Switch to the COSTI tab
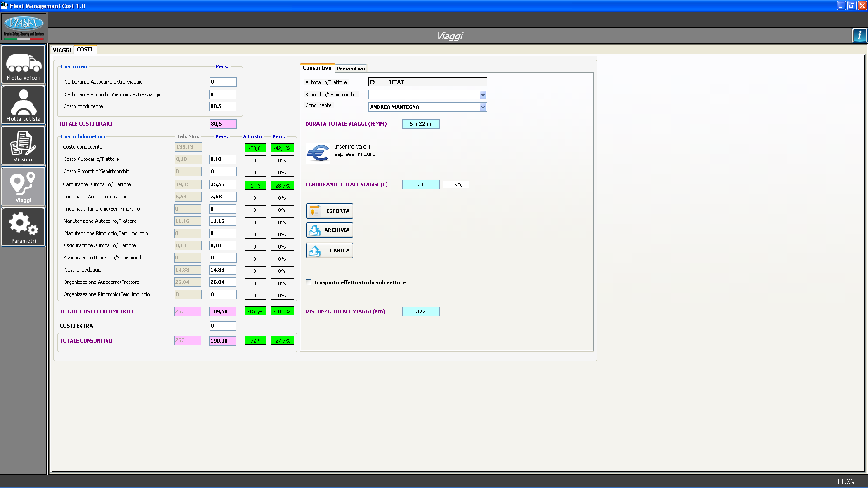The image size is (868, 488). [x=85, y=50]
